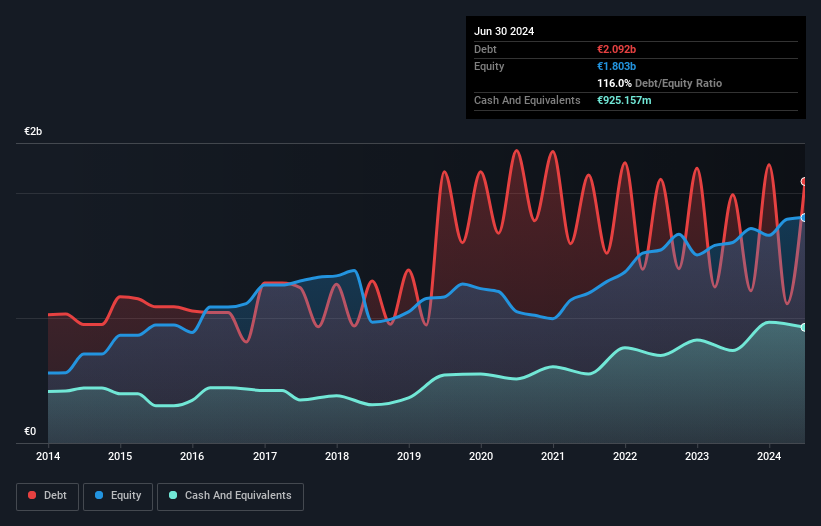Viewport: 821px width, 526px height.
Task: Click the 2019 x-axis label
Action: [409, 456]
